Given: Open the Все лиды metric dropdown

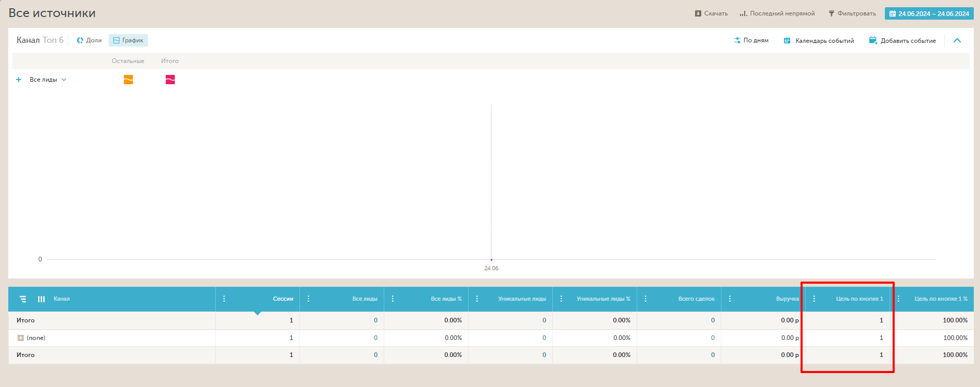Looking at the screenshot, I should coord(48,80).
